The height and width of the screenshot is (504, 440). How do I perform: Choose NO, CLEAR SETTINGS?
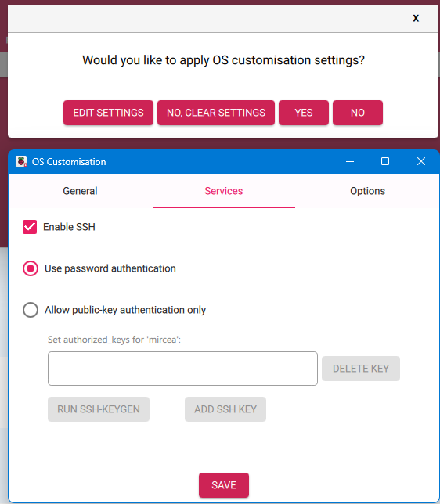click(x=216, y=113)
